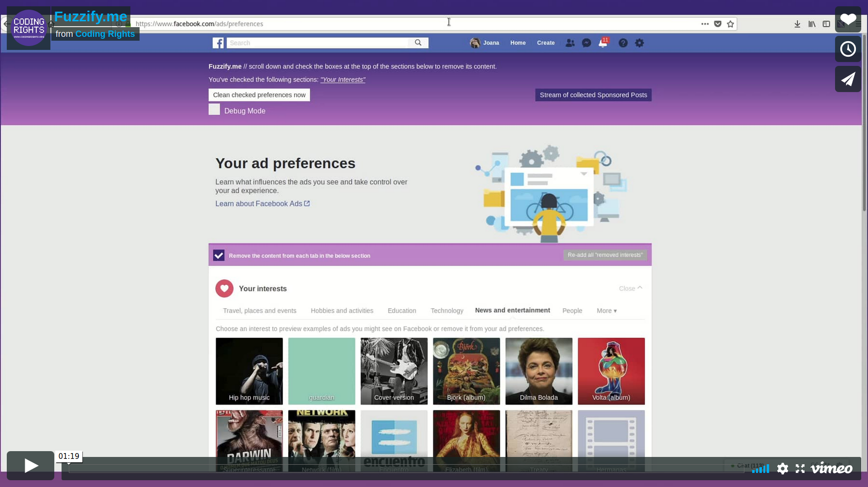868x487 pixels.
Task: Open friend requests icon
Action: click(x=570, y=43)
